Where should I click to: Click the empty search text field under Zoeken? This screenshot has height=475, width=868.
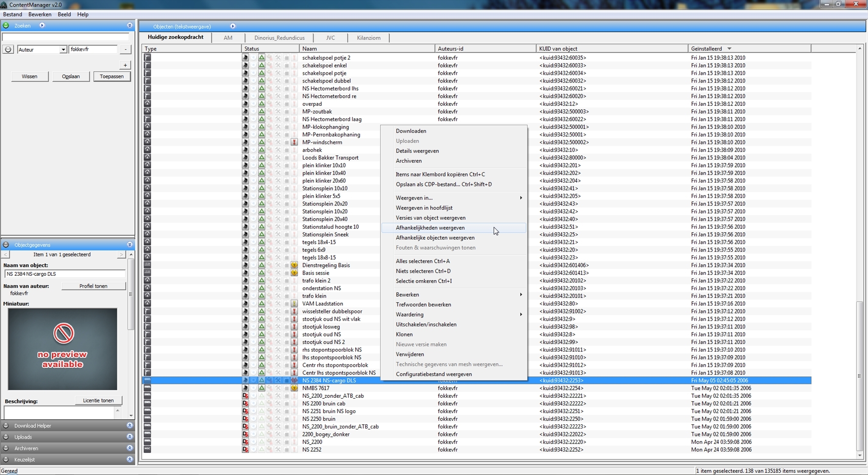pyautogui.click(x=66, y=37)
